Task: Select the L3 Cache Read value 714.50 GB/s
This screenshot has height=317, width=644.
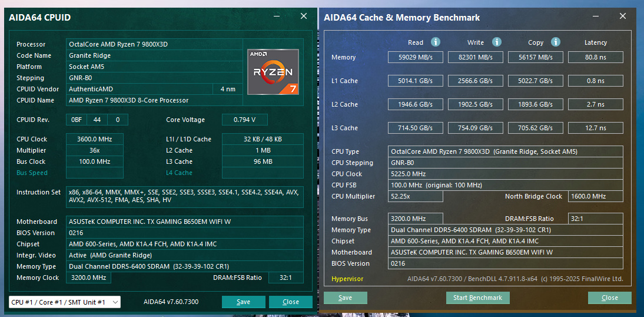Action: (x=415, y=128)
